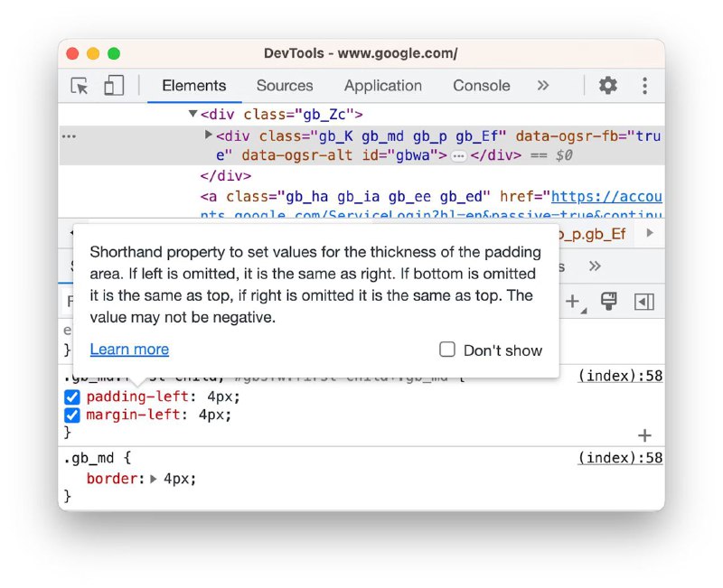Open (index):58 source of .gb_md rule
This screenshot has height=588, width=723.
pos(620,458)
